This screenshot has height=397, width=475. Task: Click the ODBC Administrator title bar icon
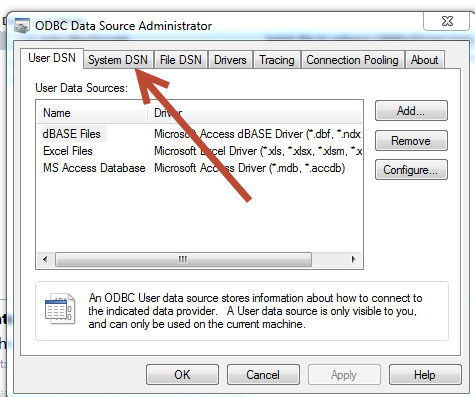22,26
